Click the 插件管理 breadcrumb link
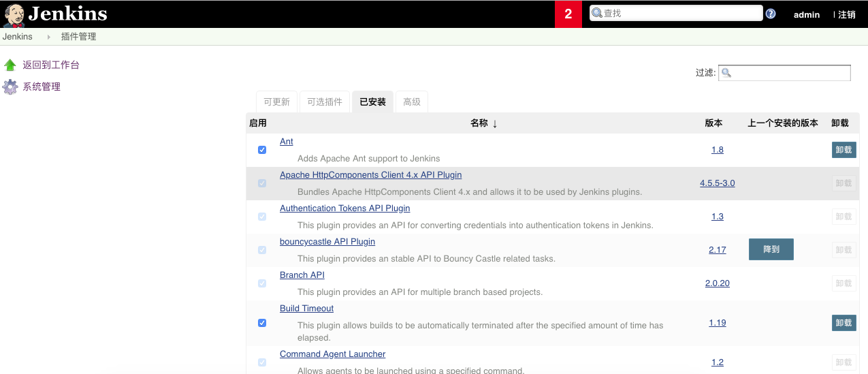The height and width of the screenshot is (374, 868). tap(79, 37)
